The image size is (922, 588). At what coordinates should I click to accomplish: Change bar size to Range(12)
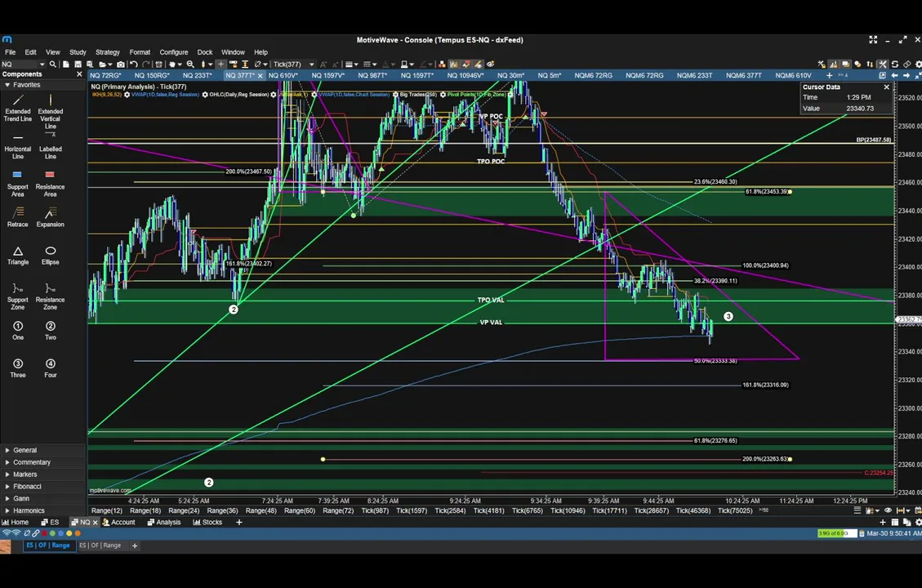[x=106, y=510]
